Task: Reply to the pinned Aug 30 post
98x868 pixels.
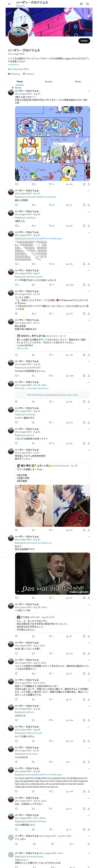Action: 16,184
